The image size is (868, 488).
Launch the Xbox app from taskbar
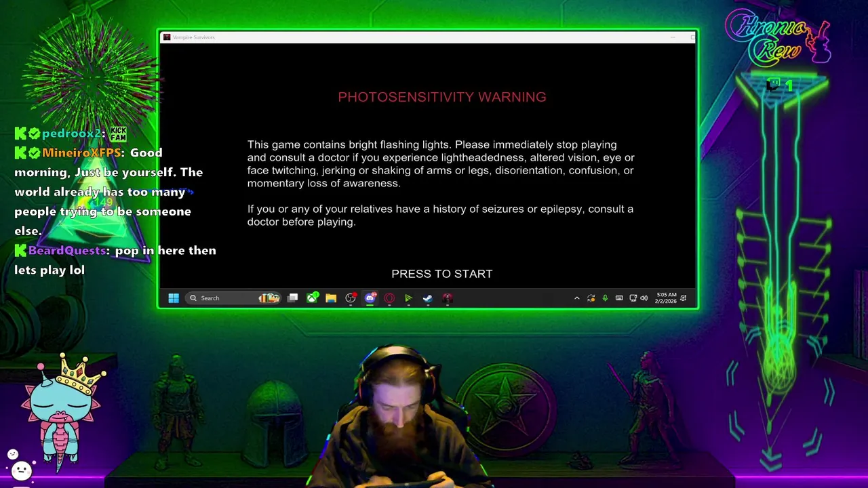[312, 298]
